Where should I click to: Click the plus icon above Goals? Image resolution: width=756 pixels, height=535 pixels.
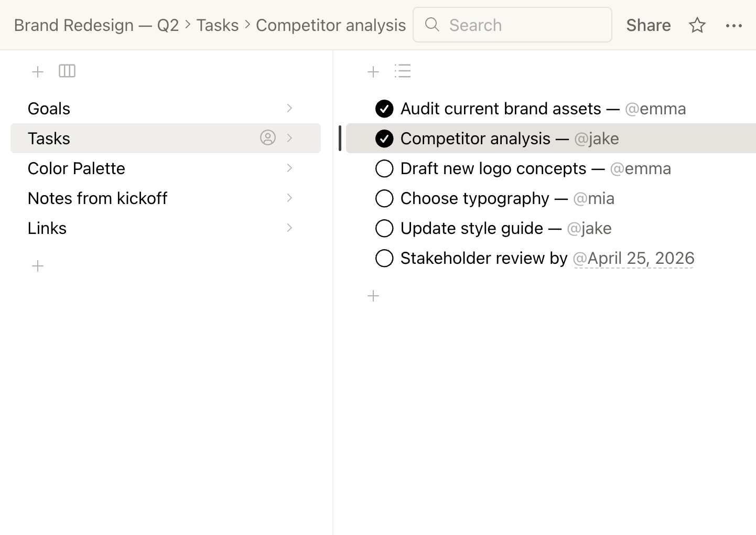pyautogui.click(x=38, y=72)
